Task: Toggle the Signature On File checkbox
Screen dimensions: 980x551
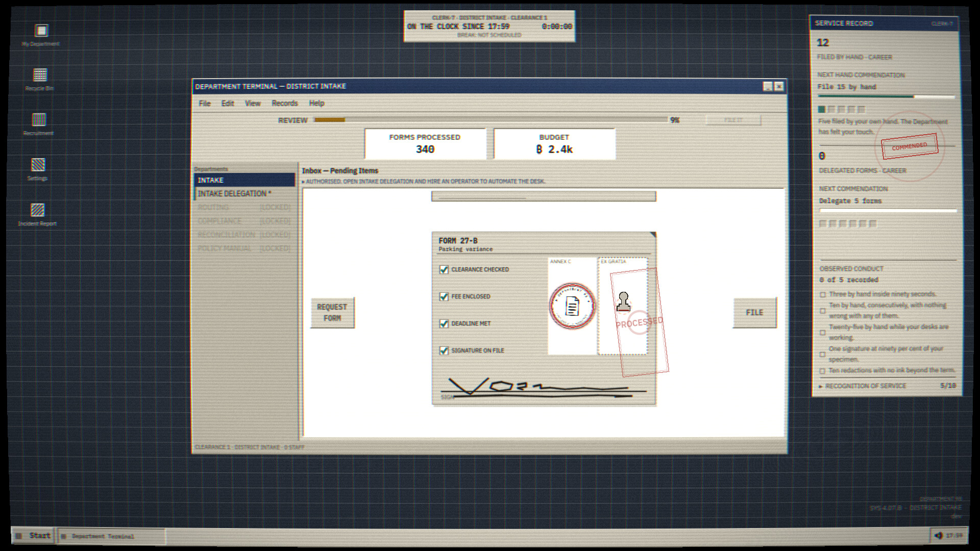Action: 444,350
